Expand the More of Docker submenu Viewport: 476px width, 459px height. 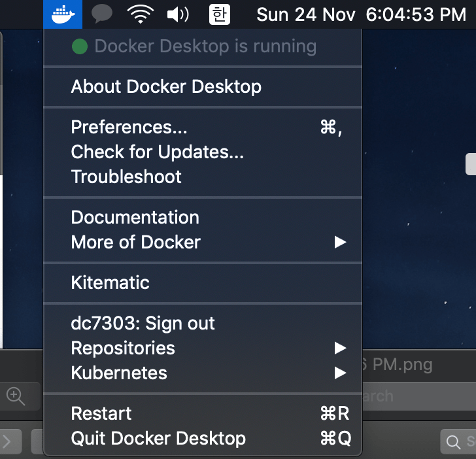point(203,242)
